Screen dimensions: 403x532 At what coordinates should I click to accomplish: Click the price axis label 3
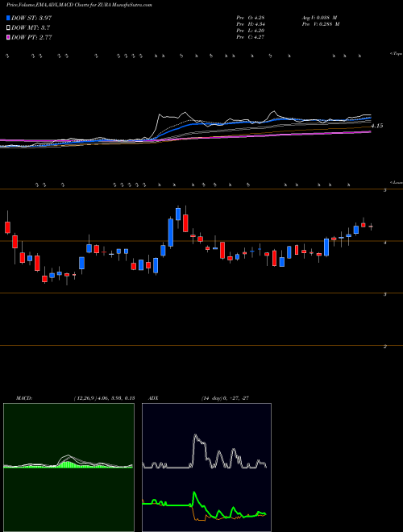(385, 294)
